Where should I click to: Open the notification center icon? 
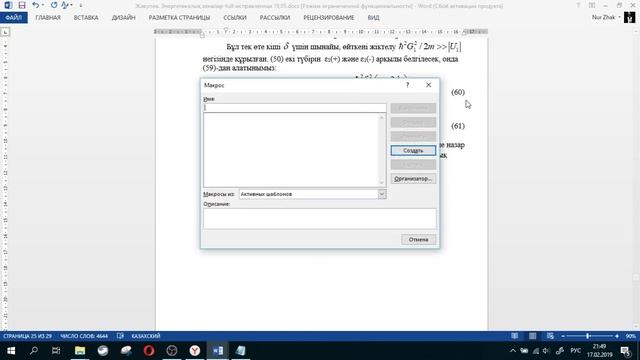[625, 351]
